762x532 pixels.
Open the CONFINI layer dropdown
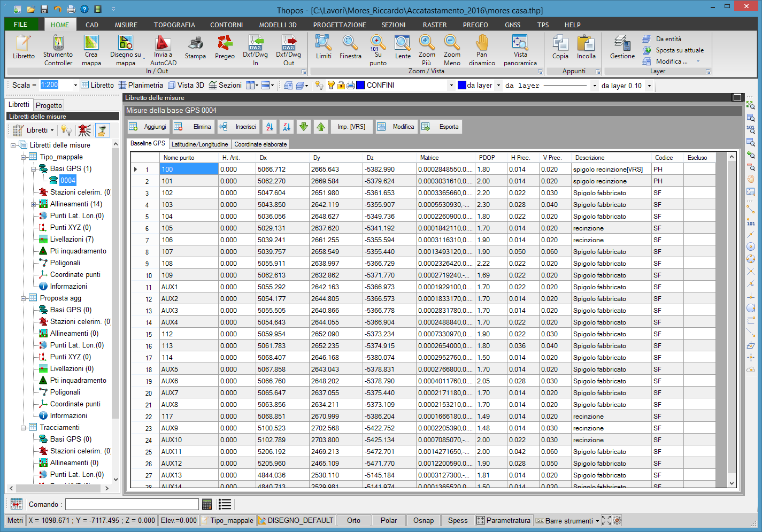(x=451, y=85)
